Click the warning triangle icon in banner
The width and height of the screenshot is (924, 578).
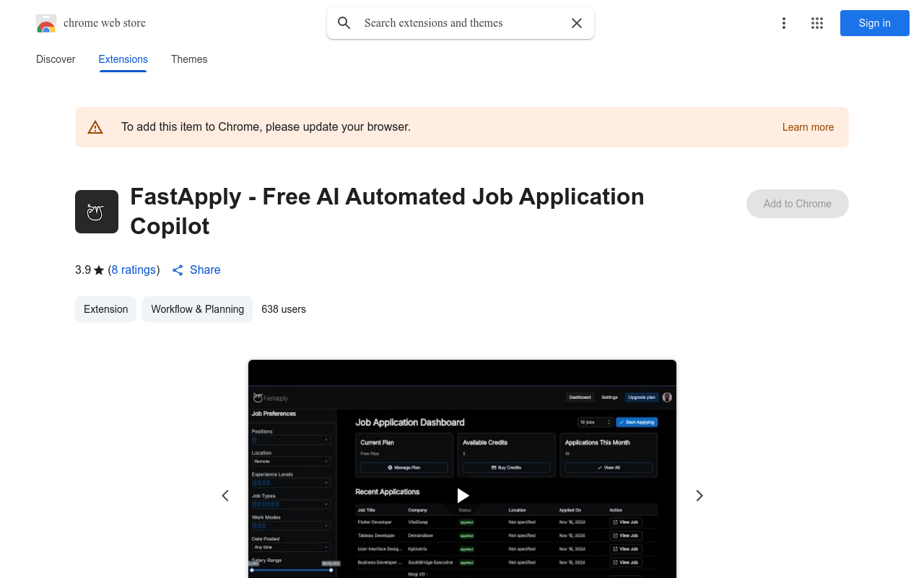(95, 127)
